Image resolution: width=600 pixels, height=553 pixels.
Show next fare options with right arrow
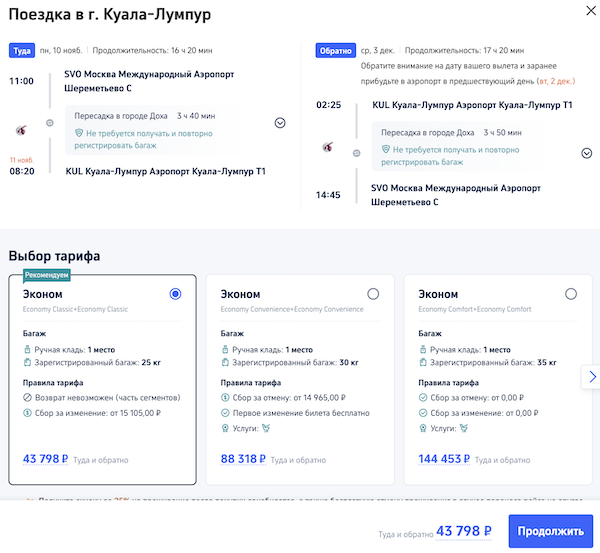click(592, 377)
